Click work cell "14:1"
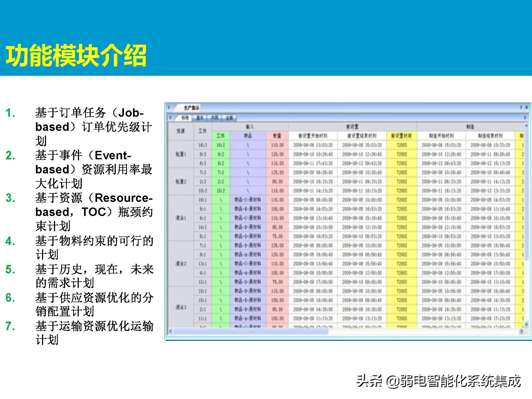The width and height of the screenshot is (532, 399). point(202,227)
